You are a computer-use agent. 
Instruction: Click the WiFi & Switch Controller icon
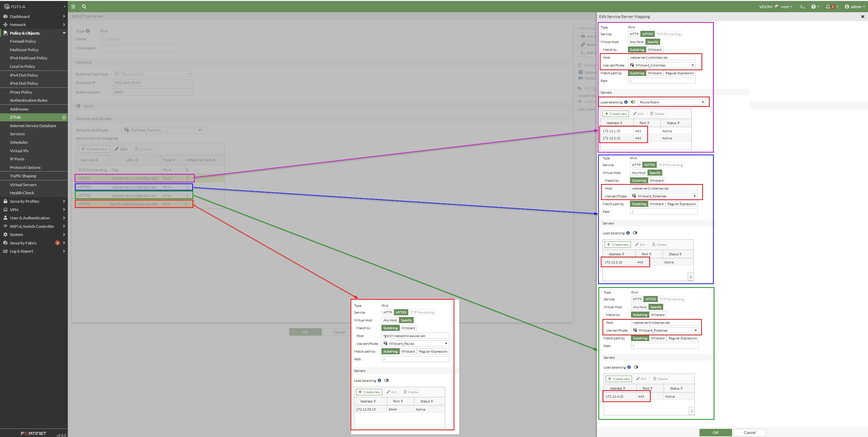coord(5,226)
